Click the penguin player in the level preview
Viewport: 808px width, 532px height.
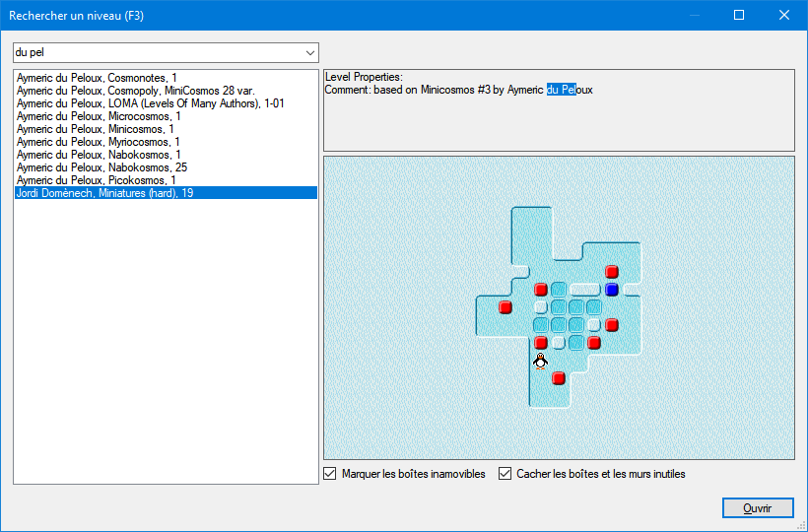point(540,361)
